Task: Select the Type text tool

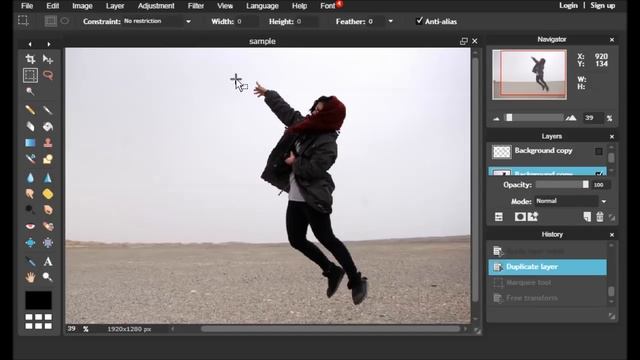Action: [48, 261]
